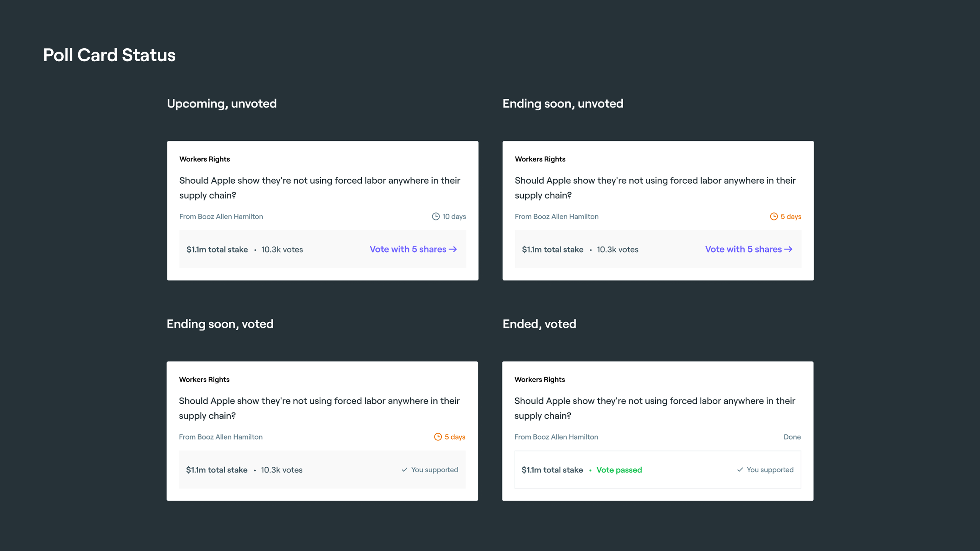Click From Booz Allen Hamilton in Upcoming card
The image size is (980, 551).
[221, 217]
